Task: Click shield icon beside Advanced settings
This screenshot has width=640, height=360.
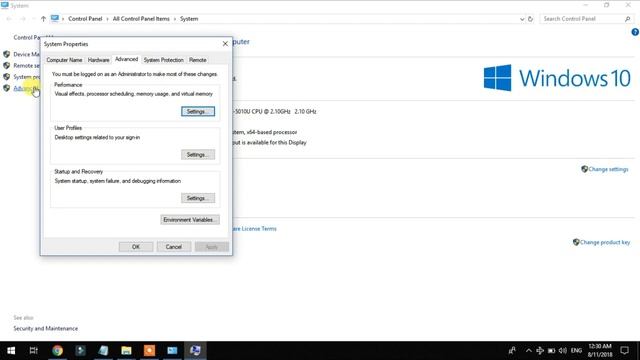Action: coord(7,88)
